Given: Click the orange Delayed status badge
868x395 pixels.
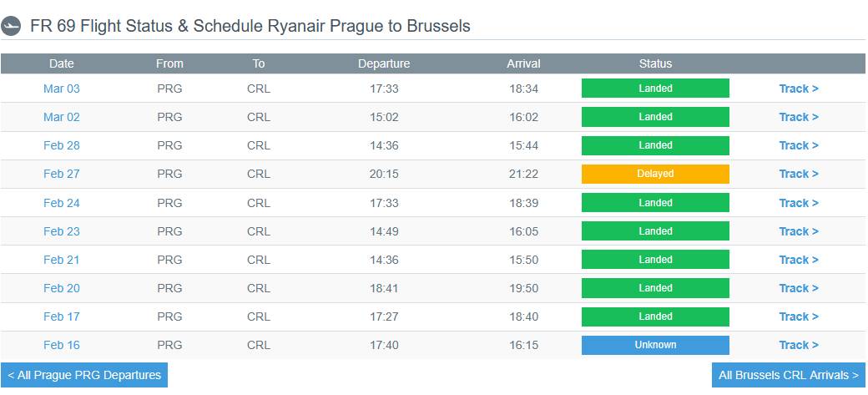Looking at the screenshot, I should [655, 174].
